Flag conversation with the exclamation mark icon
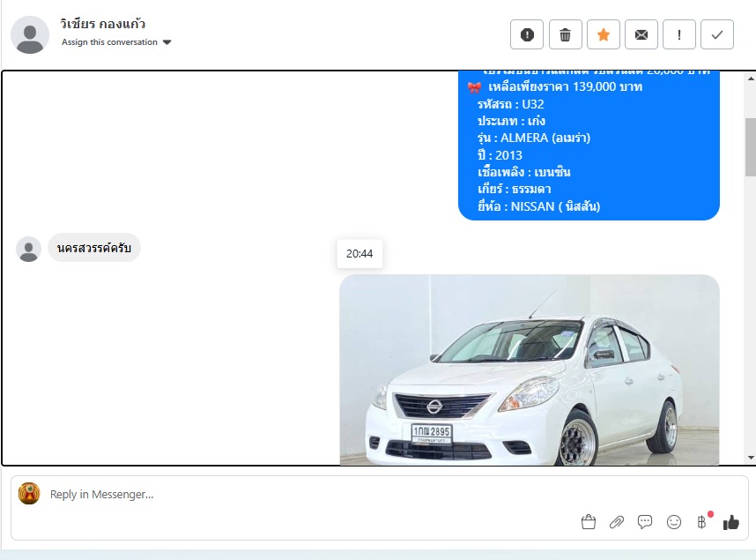This screenshot has width=756, height=560. pos(679,34)
